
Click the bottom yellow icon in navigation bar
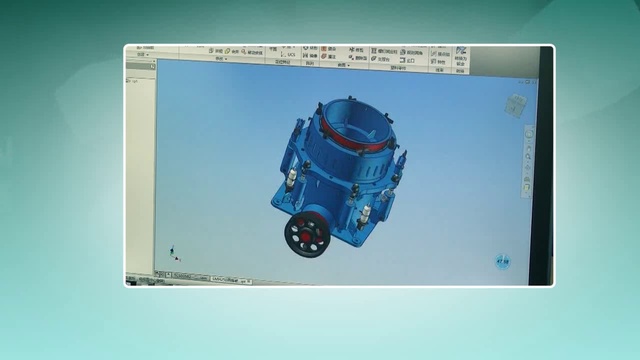point(527,187)
